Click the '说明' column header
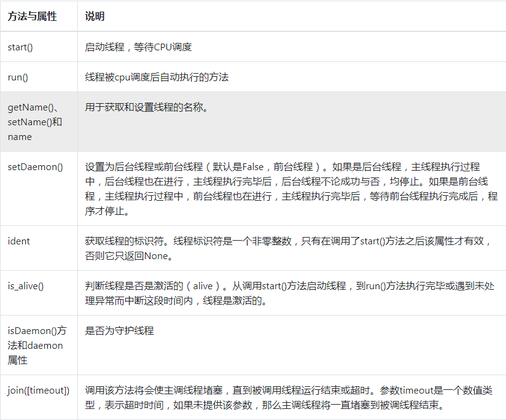The image size is (506, 420). pyautogui.click(x=95, y=17)
